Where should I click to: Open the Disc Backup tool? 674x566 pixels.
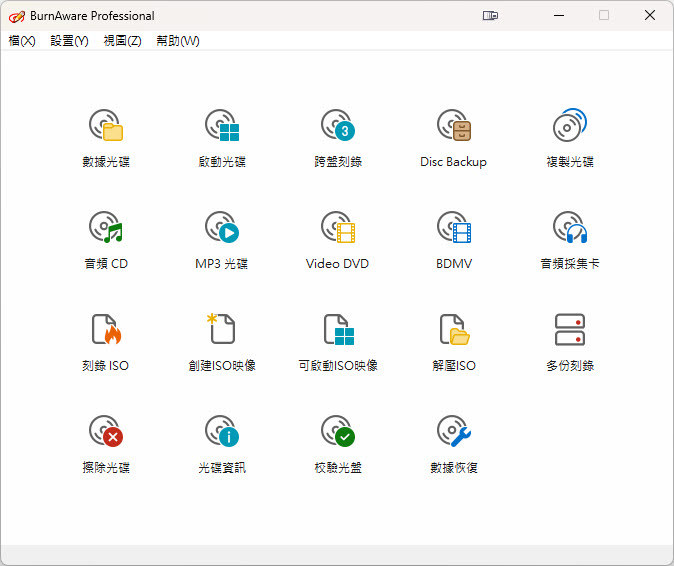coord(454,127)
